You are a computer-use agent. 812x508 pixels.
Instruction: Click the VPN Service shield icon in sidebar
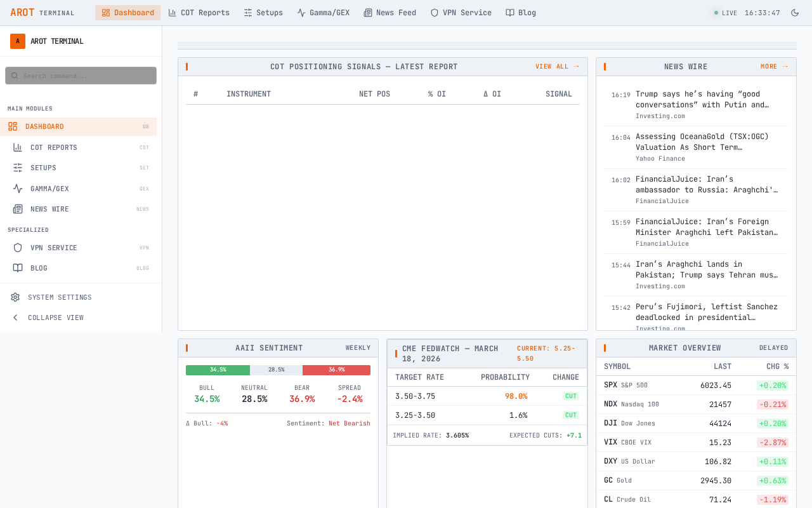[x=18, y=248]
